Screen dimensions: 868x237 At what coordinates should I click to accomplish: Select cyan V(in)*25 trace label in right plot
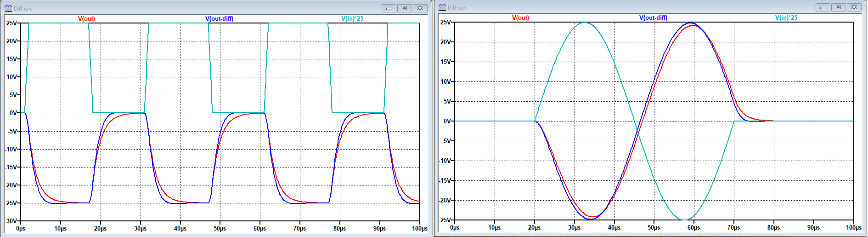786,18
